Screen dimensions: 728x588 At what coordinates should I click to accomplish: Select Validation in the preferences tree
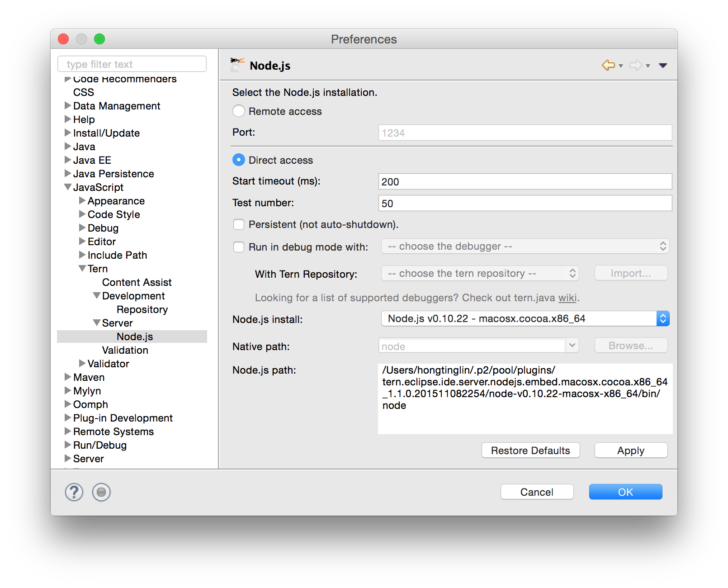pos(125,350)
